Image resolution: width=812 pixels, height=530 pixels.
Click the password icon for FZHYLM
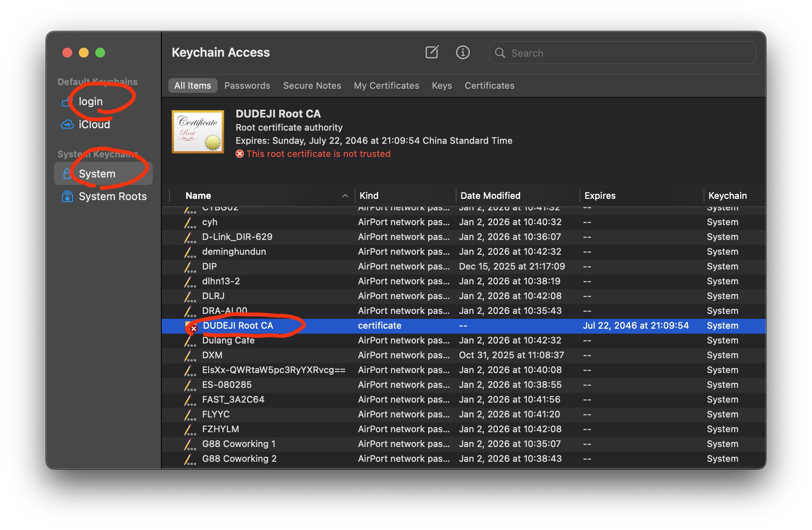190,429
